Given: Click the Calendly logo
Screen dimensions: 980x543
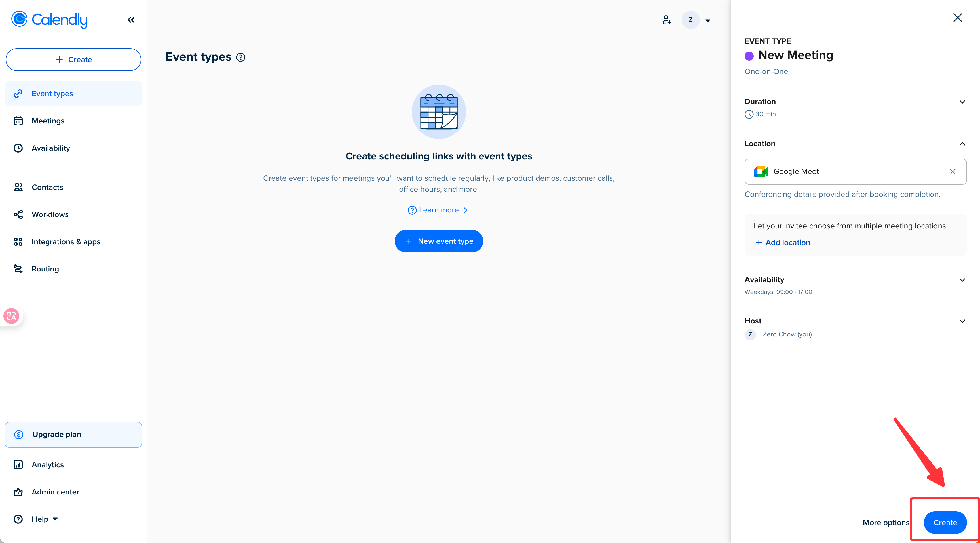Looking at the screenshot, I should (49, 20).
